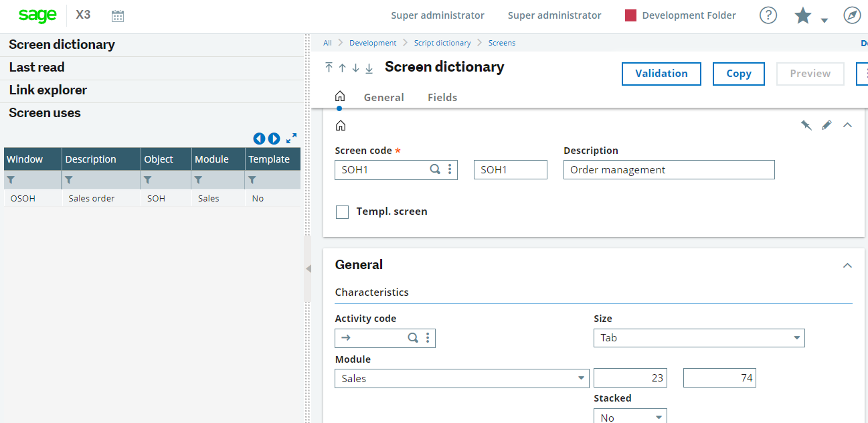Click the help question mark icon
Image resolution: width=868 pixels, height=423 pixels.
tap(768, 15)
